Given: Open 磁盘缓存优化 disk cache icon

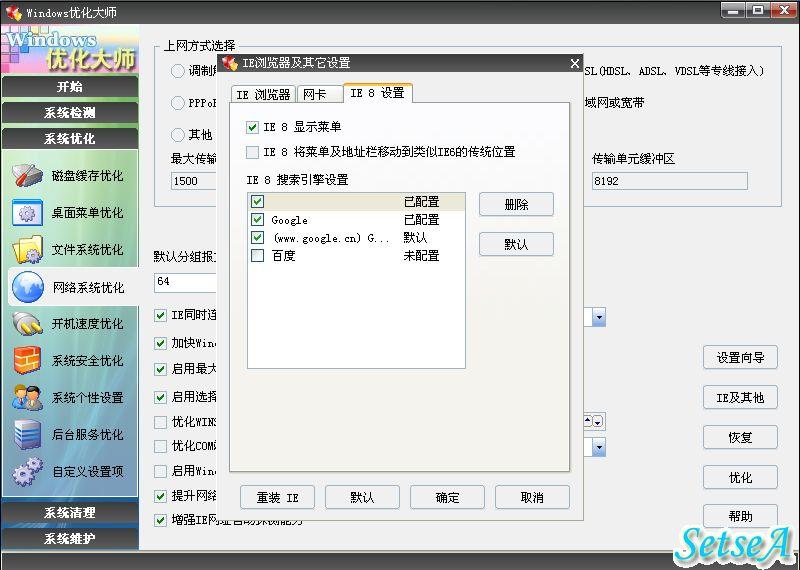Looking at the screenshot, I should point(27,175).
